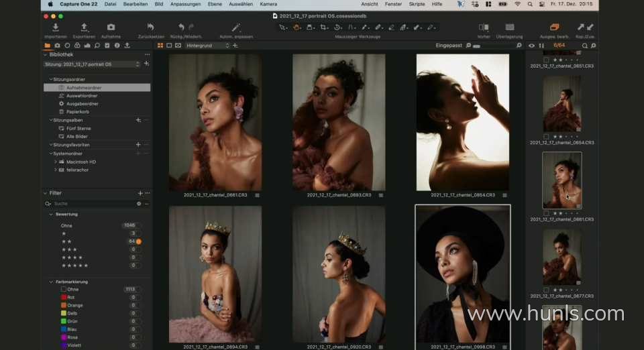Open the Alle Bilder album
Viewport: 644px width, 350px height.
point(76,136)
